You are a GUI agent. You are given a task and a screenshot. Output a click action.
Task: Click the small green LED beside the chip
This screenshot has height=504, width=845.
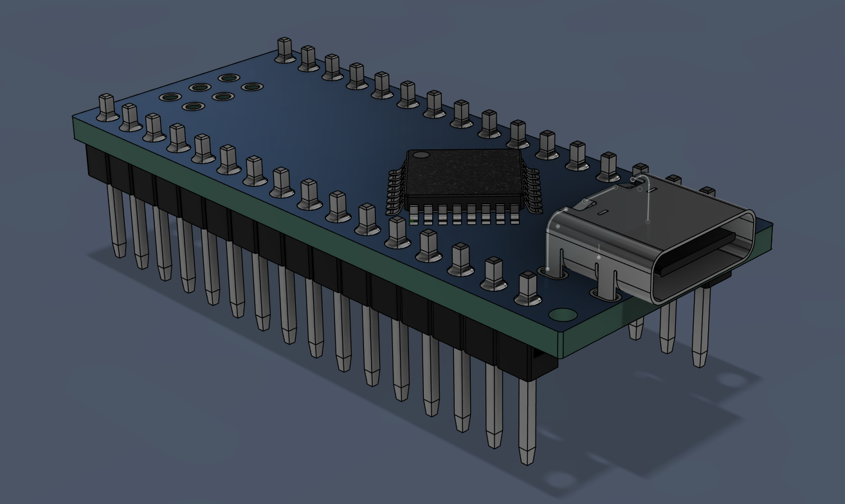[x=412, y=221]
